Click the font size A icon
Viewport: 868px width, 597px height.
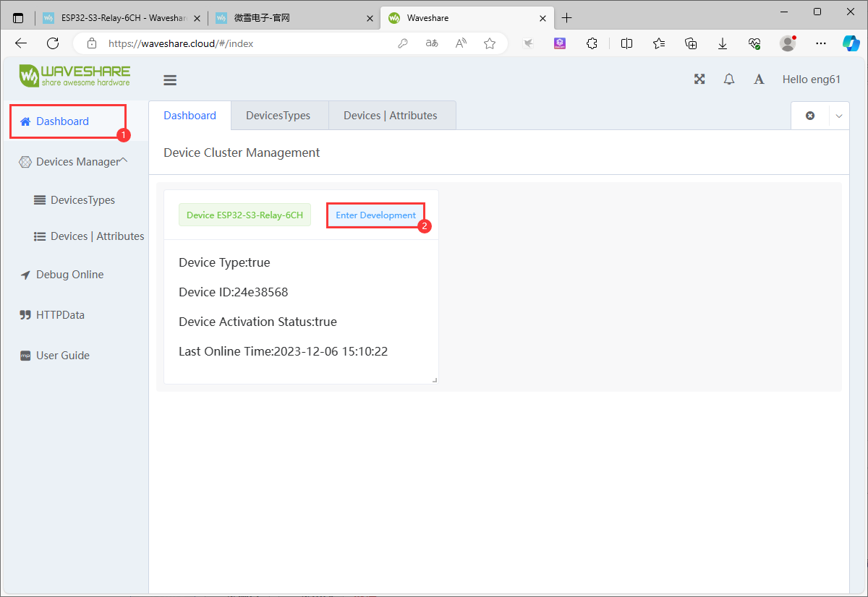coord(759,80)
